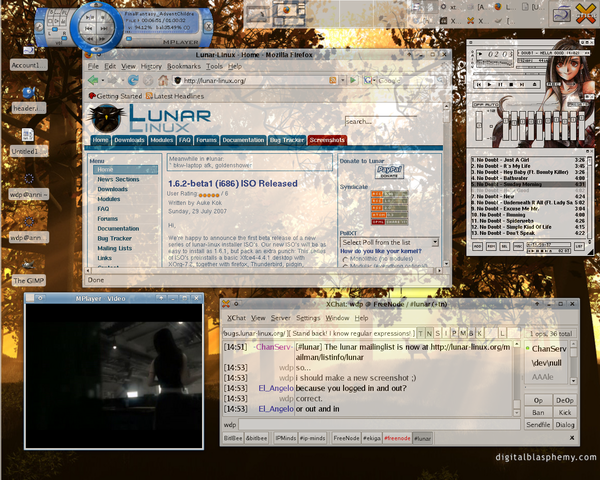
Task: Select the Downloads tab on Lunar site
Action: coord(129,140)
